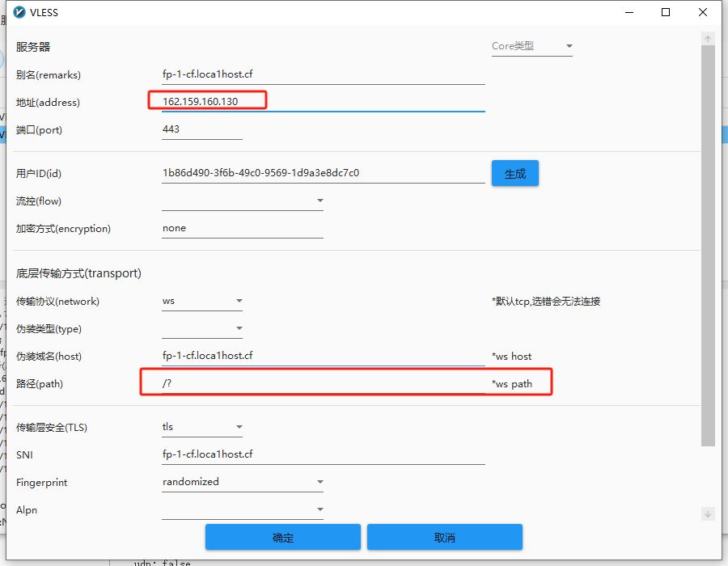Confirm settings with the 确定 button
This screenshot has width=728, height=566.
282,538
